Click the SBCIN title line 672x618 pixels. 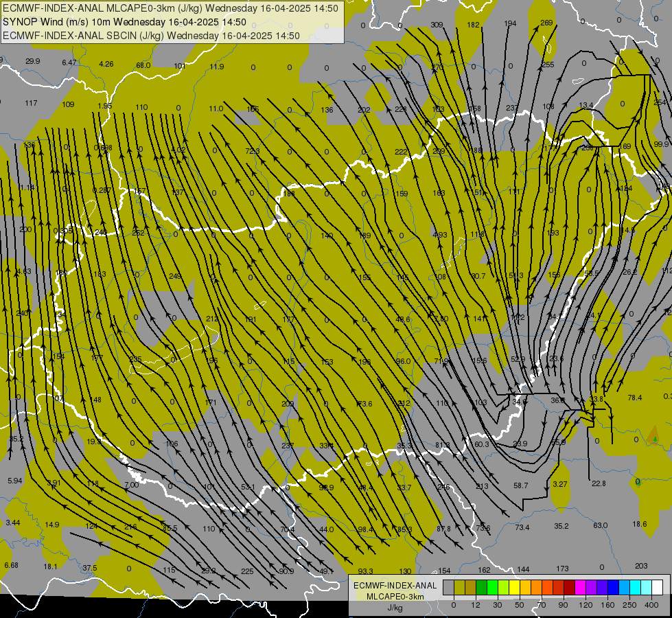tap(151, 36)
